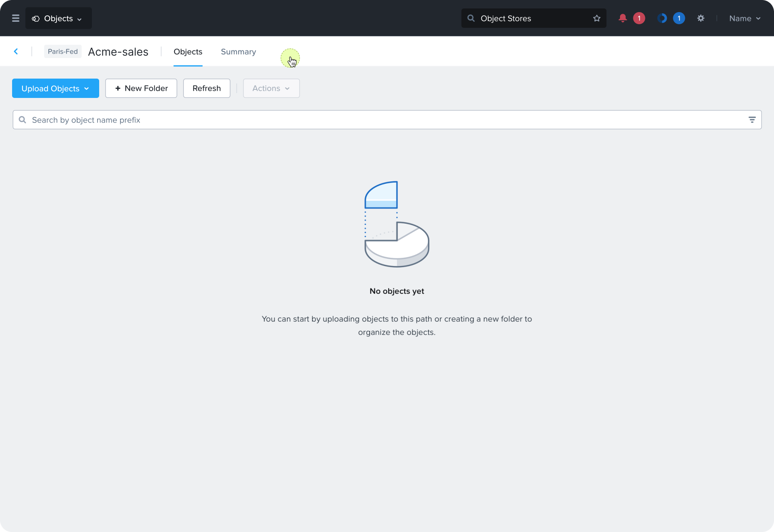Click the New Folder button
Image resolution: width=774 pixels, height=532 pixels.
[x=141, y=88]
